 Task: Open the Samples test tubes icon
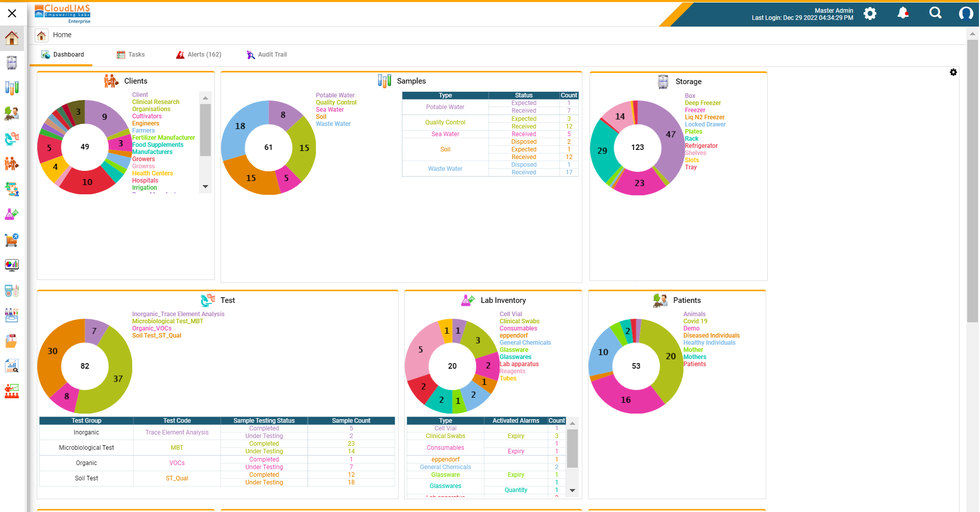pos(11,88)
